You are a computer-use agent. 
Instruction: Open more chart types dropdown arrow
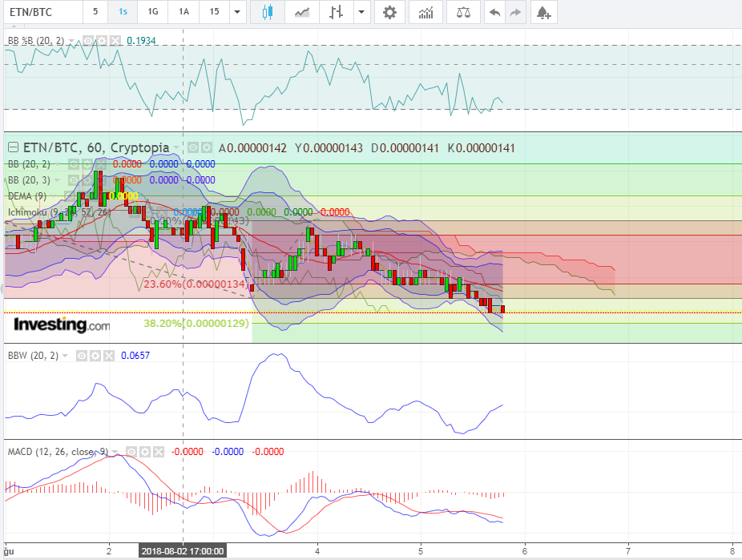(x=361, y=12)
